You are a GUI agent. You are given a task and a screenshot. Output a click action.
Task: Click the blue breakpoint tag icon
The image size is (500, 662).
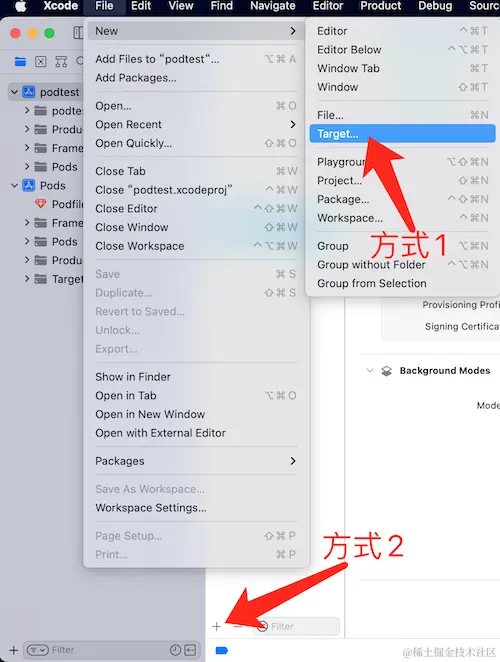pos(221,651)
